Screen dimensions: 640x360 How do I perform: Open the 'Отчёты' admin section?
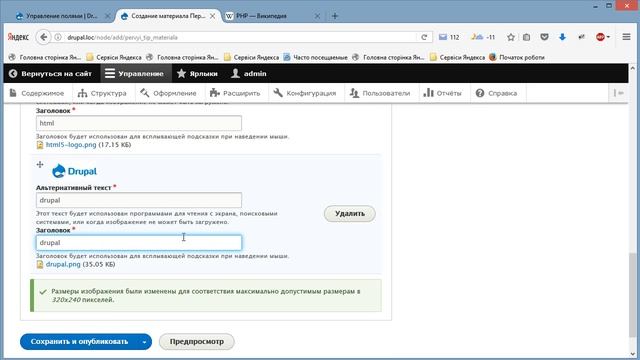(443, 93)
